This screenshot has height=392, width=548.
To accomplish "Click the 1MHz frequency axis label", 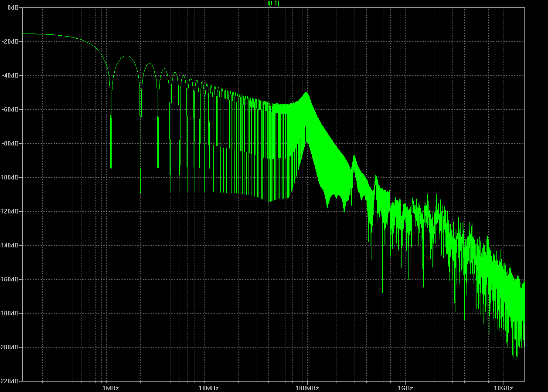I will click(111, 388).
